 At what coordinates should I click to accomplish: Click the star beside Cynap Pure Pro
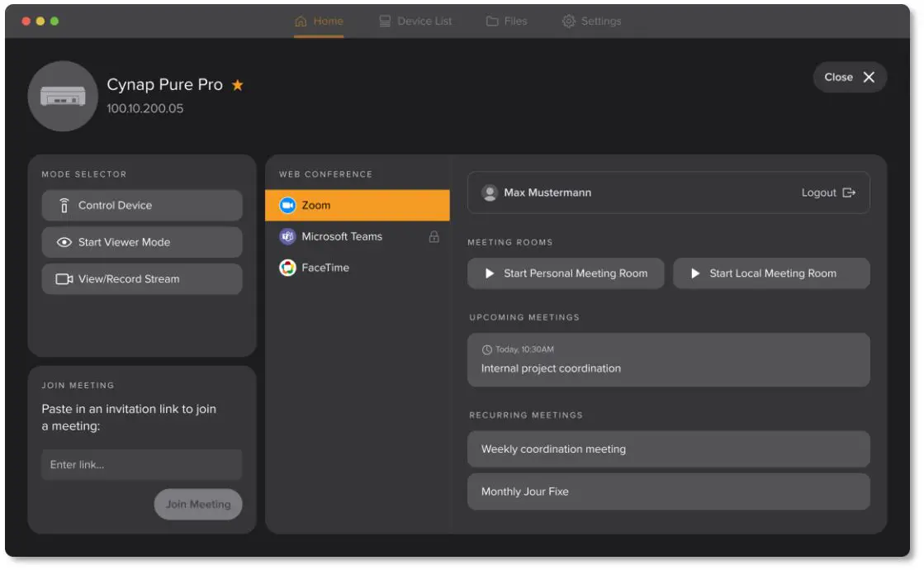(237, 83)
